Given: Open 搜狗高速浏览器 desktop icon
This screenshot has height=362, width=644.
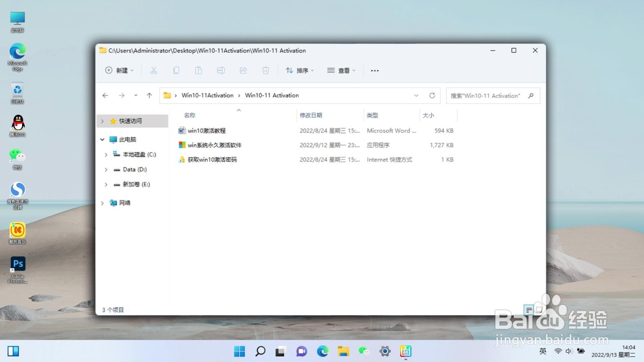Looking at the screenshot, I should click(17, 195).
